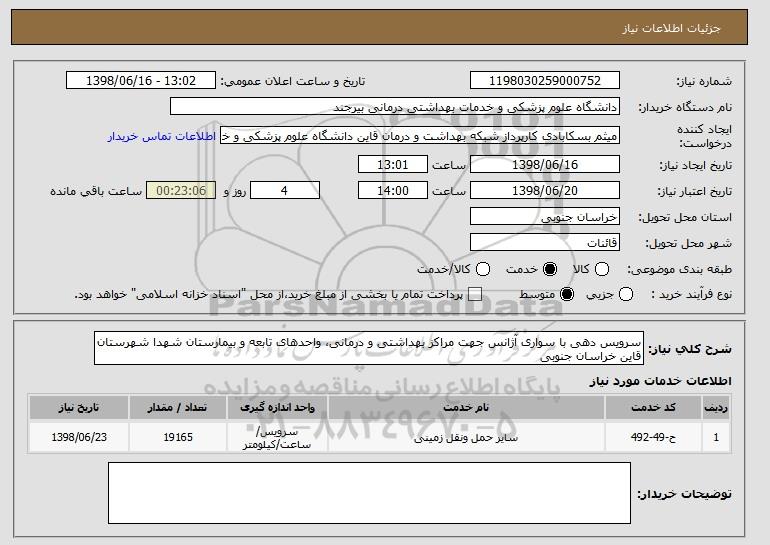Click the announcement date-time field 1398/06/16 - 13:02

coord(141,81)
